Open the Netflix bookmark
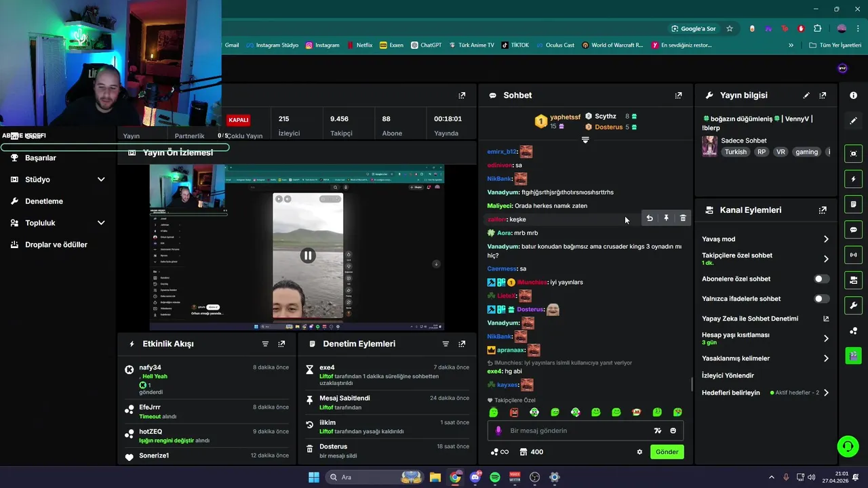Viewport: 868px width, 488px height. [359, 45]
